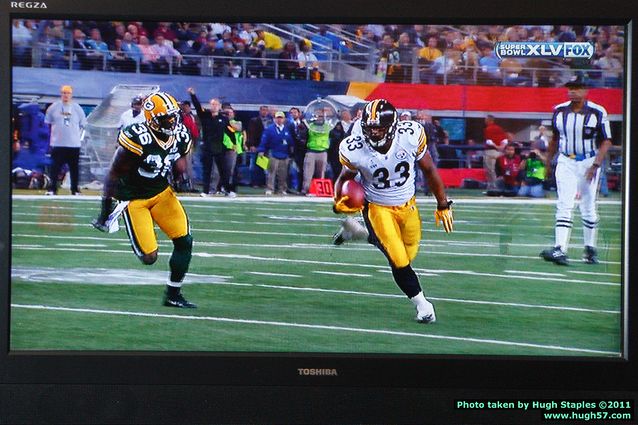Select the football carried by player 33
This screenshot has width=638, height=425.
click(352, 193)
